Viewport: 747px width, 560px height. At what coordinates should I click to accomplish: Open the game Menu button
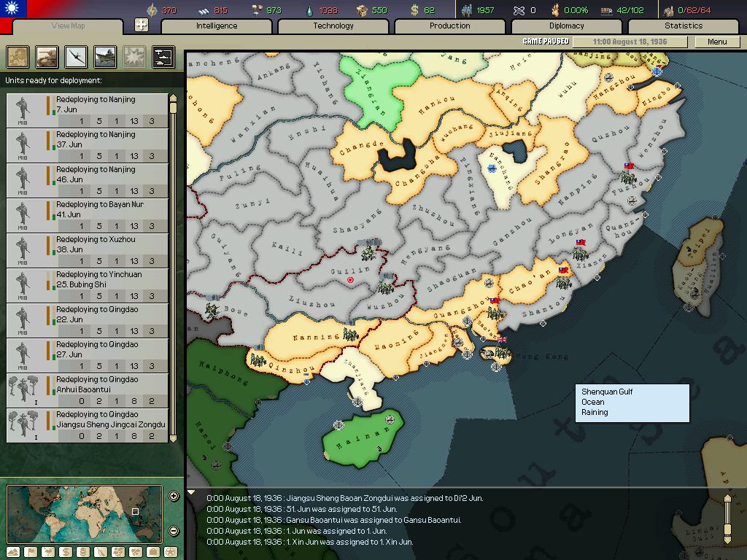tap(717, 42)
